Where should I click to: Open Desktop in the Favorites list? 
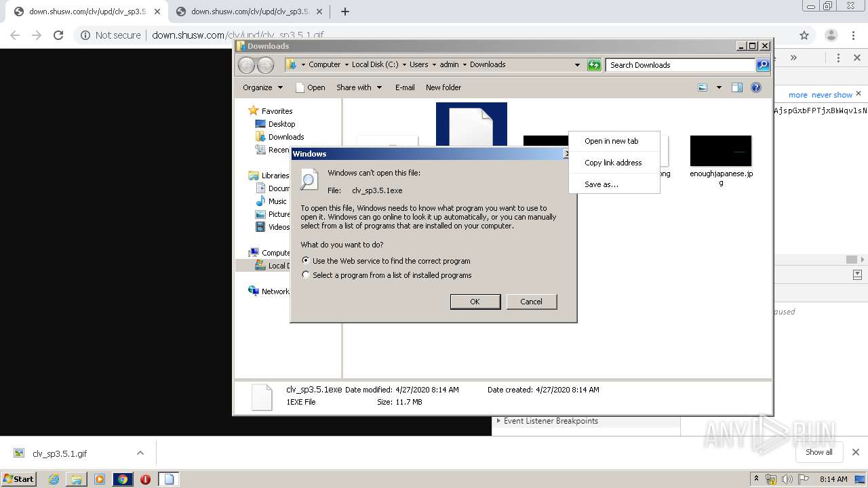[281, 124]
